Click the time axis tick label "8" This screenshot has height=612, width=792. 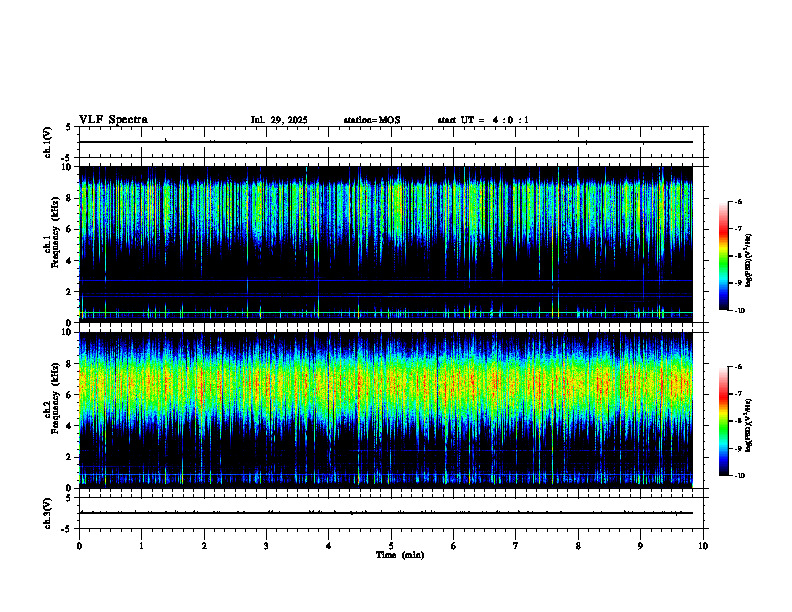tap(578, 546)
